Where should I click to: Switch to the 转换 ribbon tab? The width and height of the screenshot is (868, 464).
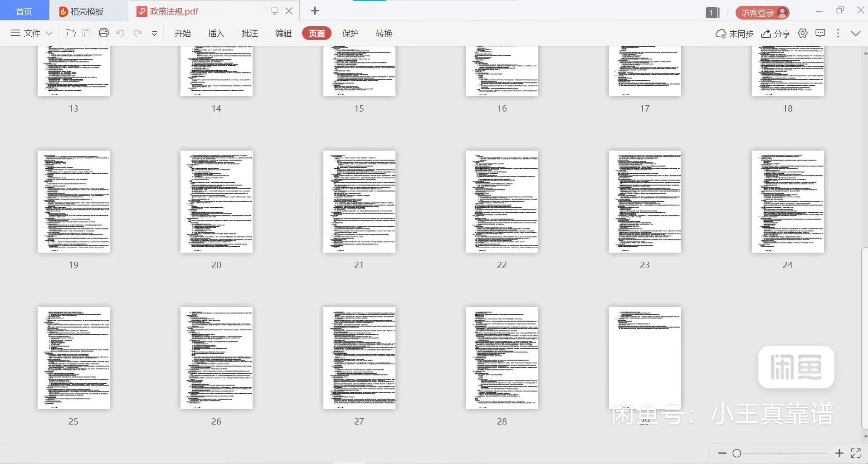tap(384, 33)
